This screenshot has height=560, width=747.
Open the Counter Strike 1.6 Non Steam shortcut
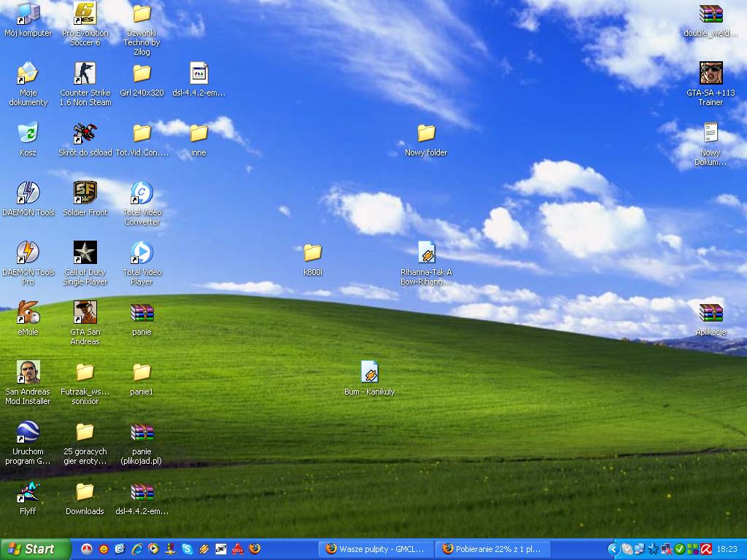pos(85,74)
